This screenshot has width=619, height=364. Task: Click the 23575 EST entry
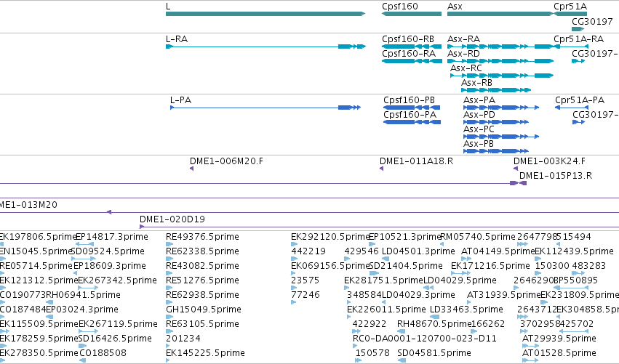pos(305,280)
